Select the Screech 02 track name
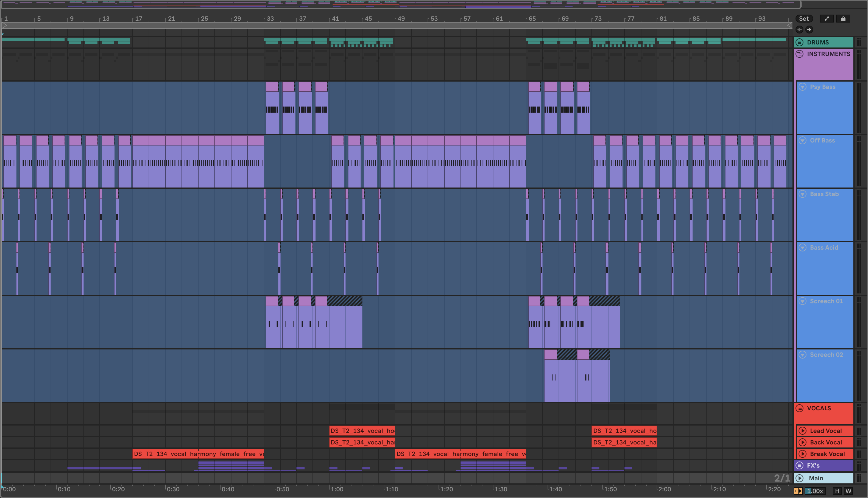The width and height of the screenshot is (868, 498). point(826,355)
